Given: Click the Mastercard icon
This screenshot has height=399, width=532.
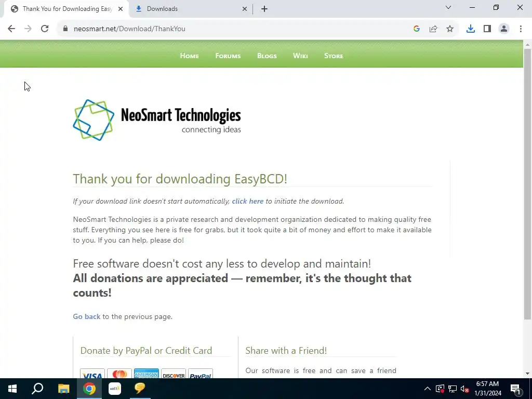Looking at the screenshot, I should (x=119, y=374).
